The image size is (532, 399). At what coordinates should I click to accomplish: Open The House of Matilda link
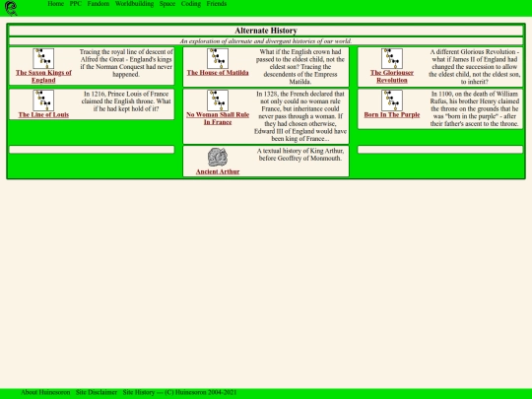pos(218,73)
